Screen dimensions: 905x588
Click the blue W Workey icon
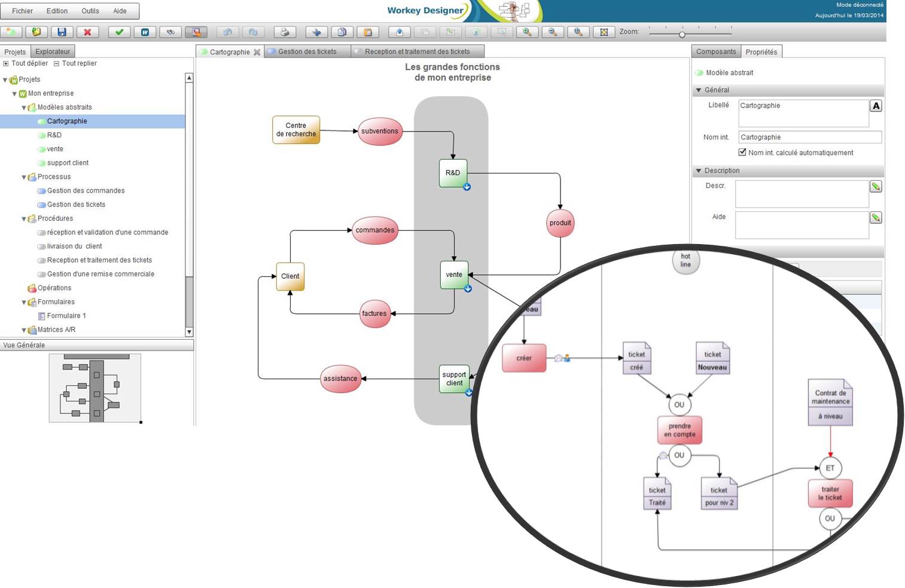tap(145, 32)
